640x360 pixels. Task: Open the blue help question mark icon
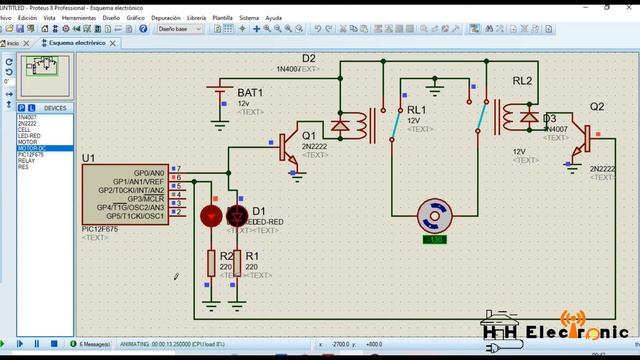143,29
